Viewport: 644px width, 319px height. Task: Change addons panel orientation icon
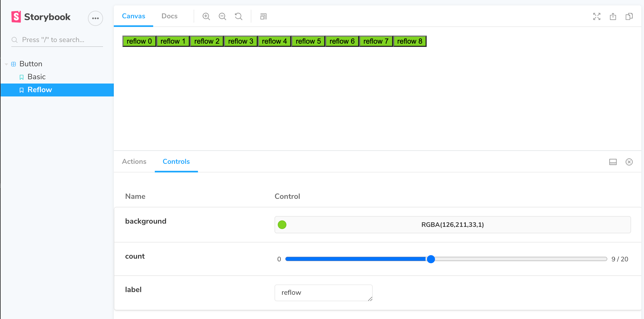613,162
